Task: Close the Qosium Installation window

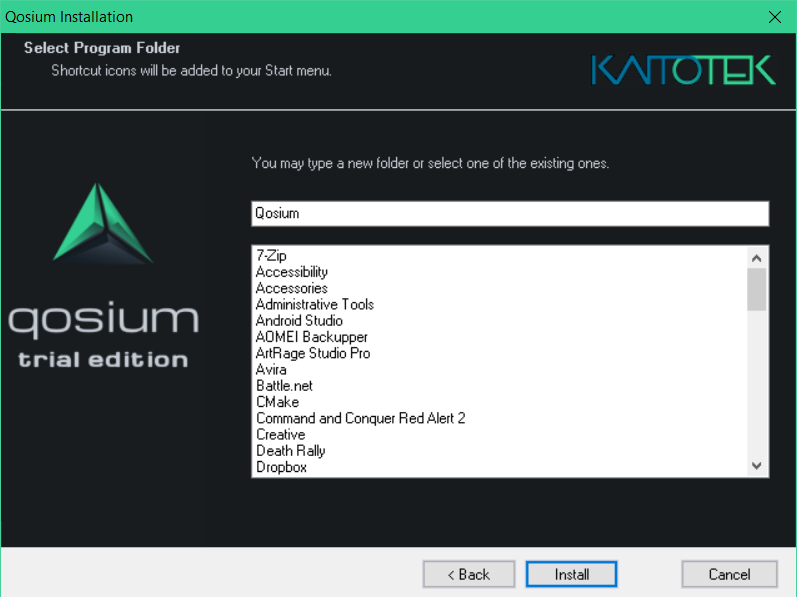Action: tap(775, 17)
